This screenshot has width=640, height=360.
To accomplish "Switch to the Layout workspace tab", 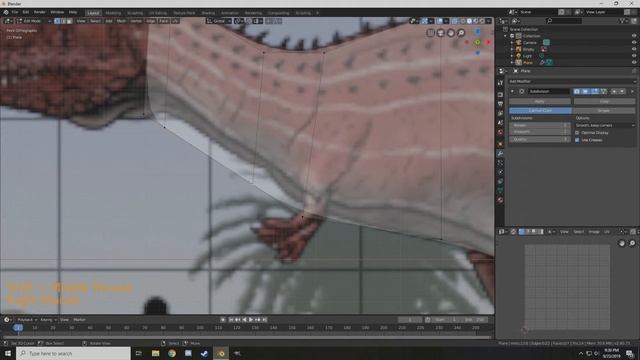I will (x=93, y=13).
